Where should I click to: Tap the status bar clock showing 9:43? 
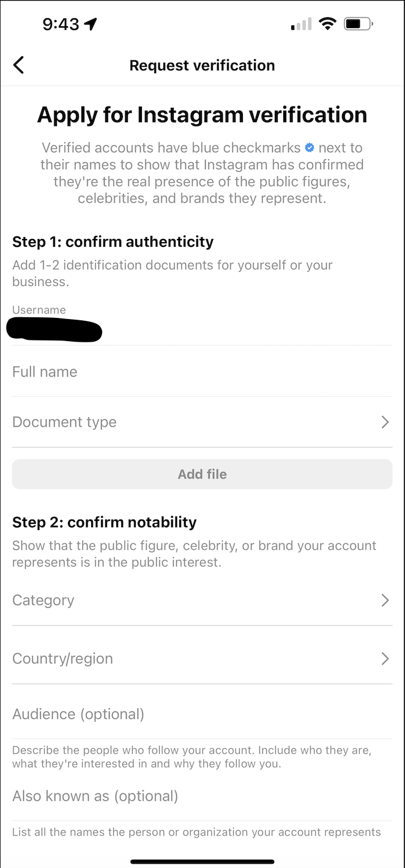(61, 24)
